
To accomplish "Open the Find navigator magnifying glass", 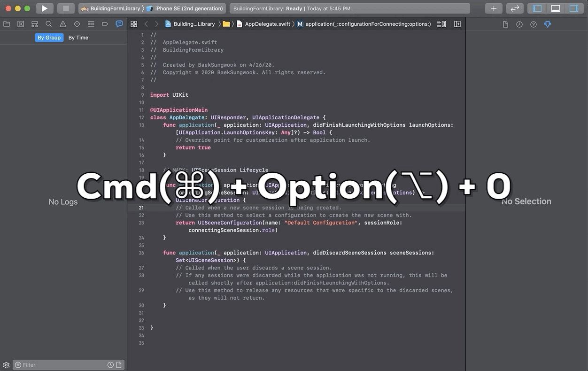I will [x=49, y=24].
